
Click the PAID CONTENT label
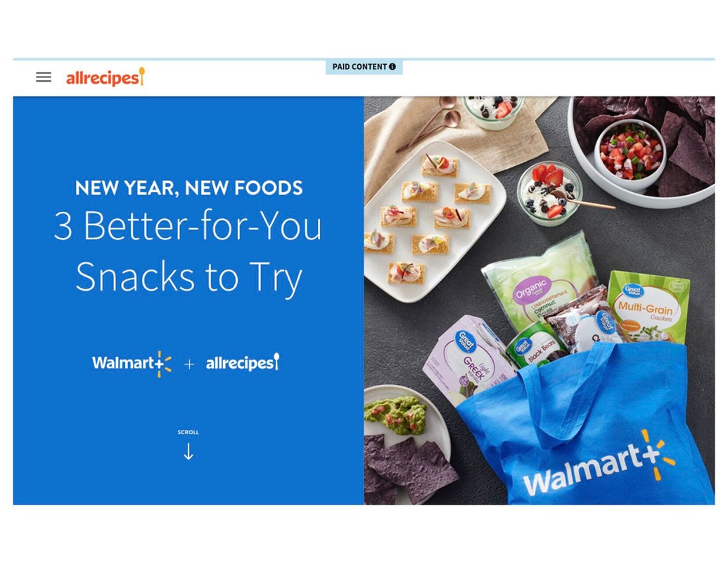point(360,67)
